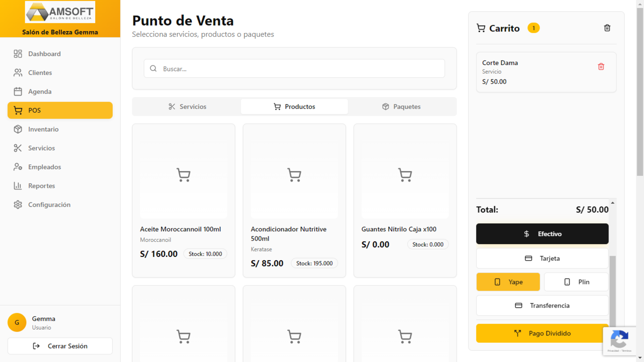Open the Inventario section
Screen dimensions: 644x362
43,129
